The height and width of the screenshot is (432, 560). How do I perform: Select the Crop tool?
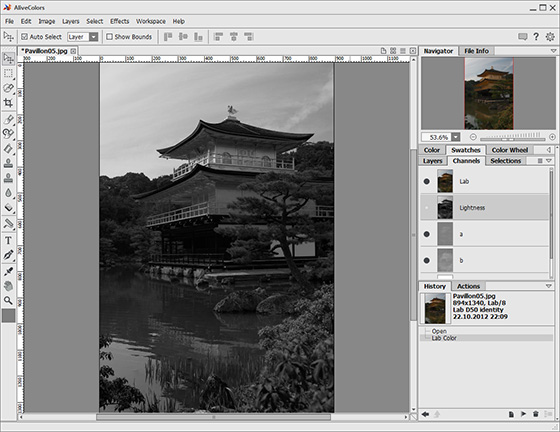click(8, 103)
